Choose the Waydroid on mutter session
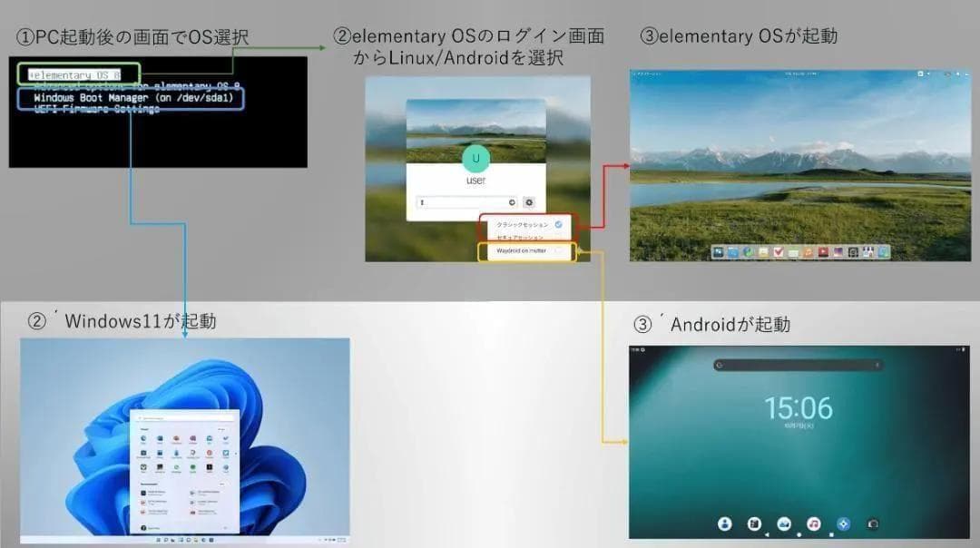This screenshot has width=980, height=548. click(x=529, y=250)
